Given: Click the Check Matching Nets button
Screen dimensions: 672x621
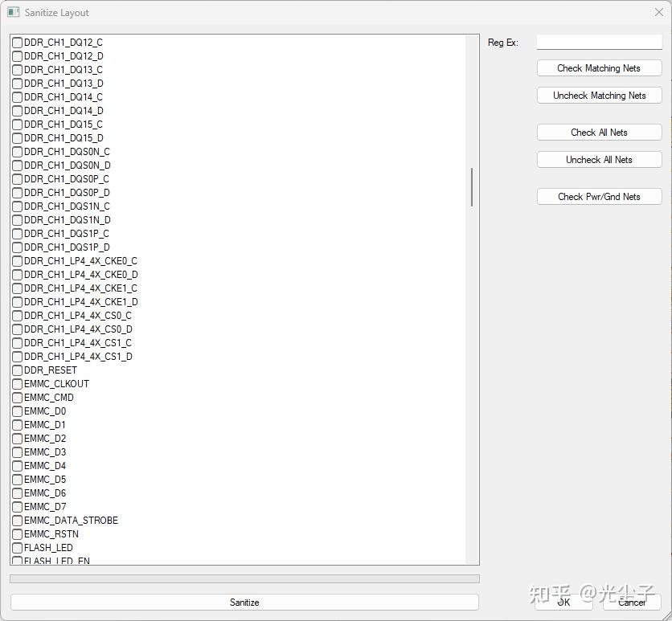Looking at the screenshot, I should [599, 68].
